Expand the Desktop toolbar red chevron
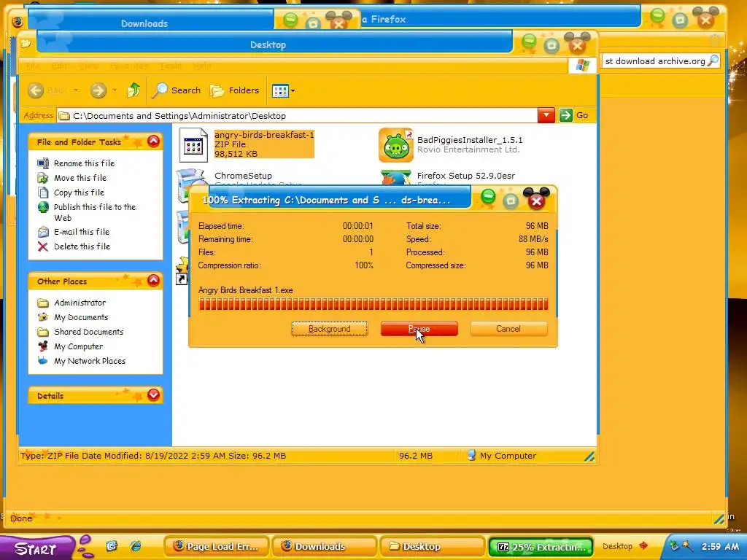Image resolution: width=747 pixels, height=560 pixels. coord(643,545)
